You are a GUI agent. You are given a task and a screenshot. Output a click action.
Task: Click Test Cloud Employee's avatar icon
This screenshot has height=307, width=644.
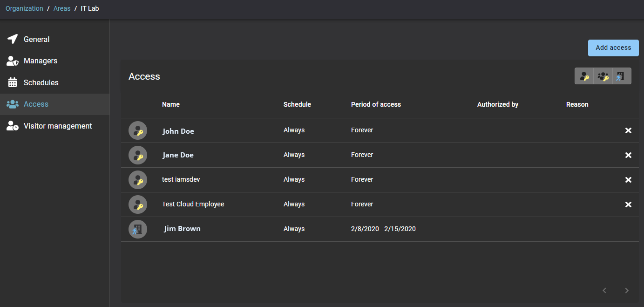138,205
